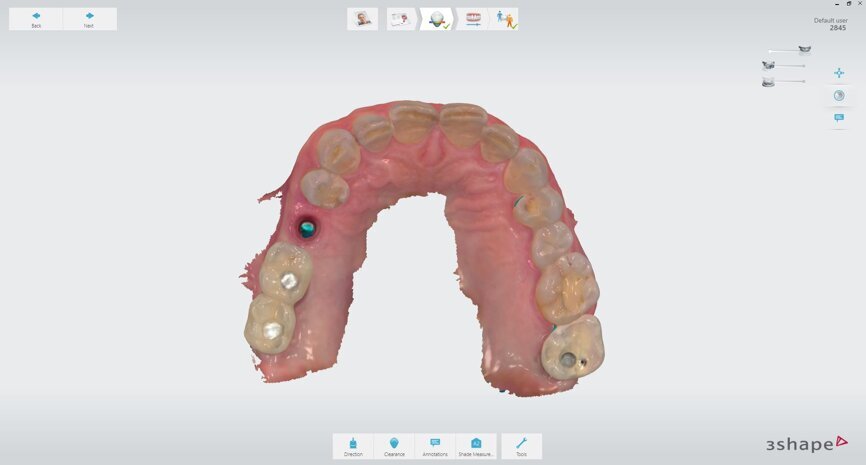Viewport: 866px width, 465px height.
Task: Open the Tools wrench menu
Action: click(x=522, y=446)
